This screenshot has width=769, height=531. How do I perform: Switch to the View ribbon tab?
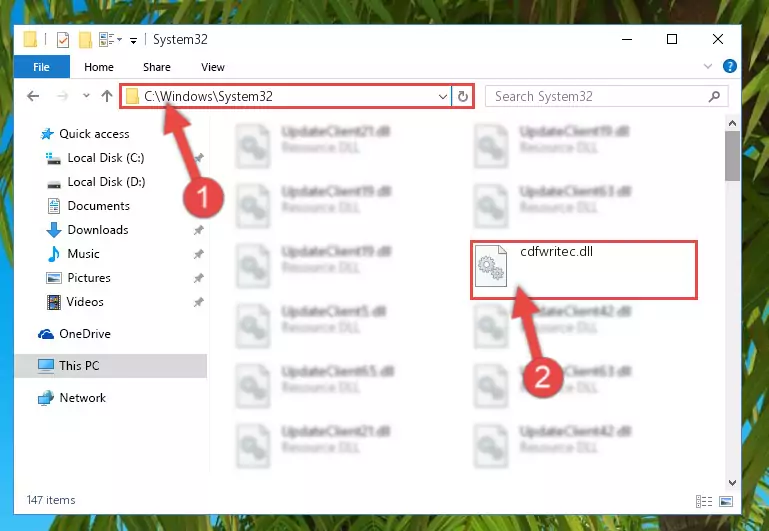[x=212, y=67]
